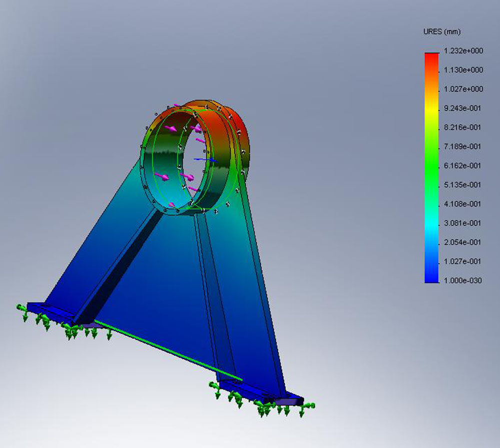Pick the 7.189e-001 legend value

pyautogui.click(x=462, y=146)
